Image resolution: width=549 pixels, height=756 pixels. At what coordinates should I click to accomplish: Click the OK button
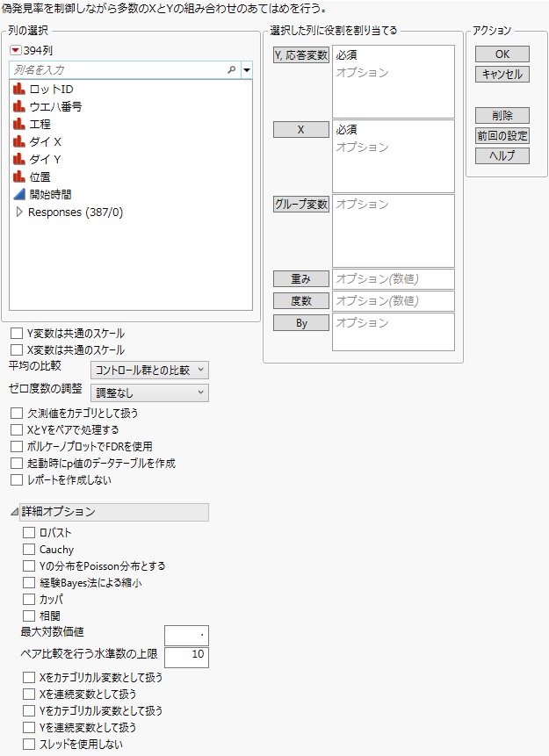[x=502, y=54]
